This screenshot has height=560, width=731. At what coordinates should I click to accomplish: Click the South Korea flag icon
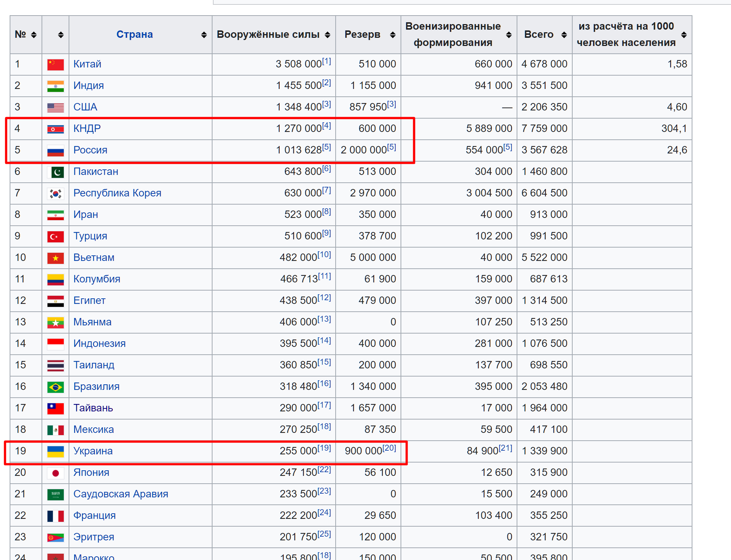click(56, 193)
